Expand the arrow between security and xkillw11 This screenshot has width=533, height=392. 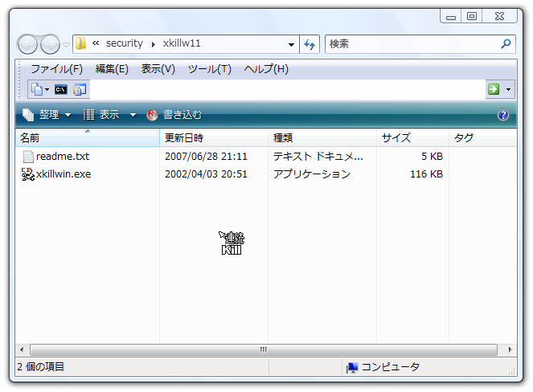click(154, 44)
